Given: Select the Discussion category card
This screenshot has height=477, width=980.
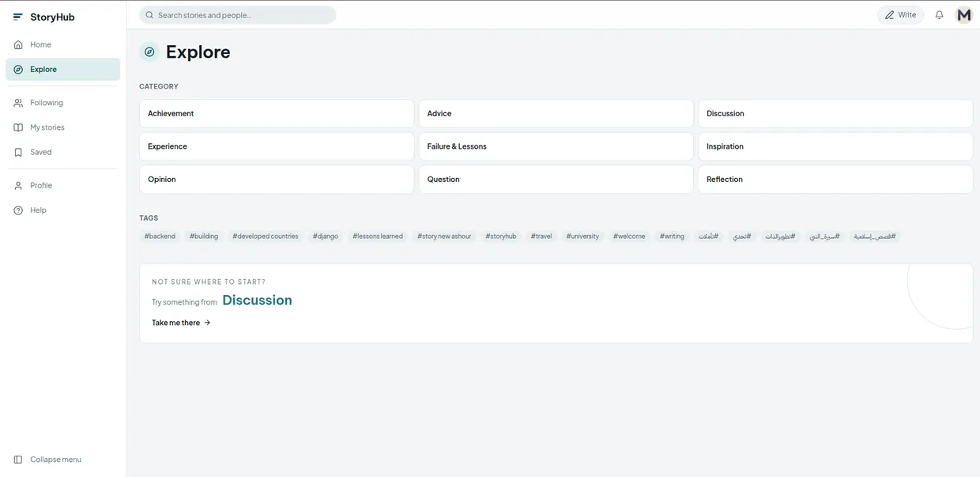Looking at the screenshot, I should 835,114.
